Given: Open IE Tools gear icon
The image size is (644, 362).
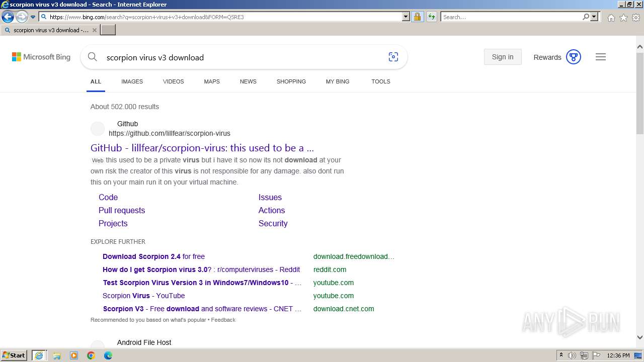Looking at the screenshot, I should click(x=636, y=18).
